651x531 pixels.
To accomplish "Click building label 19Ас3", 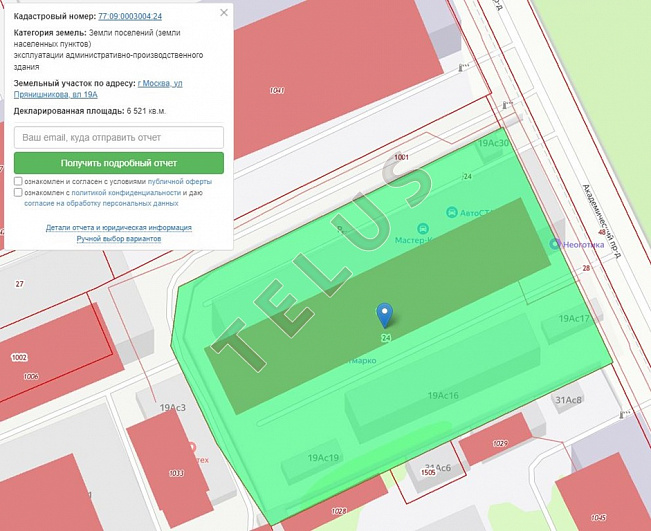I will point(173,408).
